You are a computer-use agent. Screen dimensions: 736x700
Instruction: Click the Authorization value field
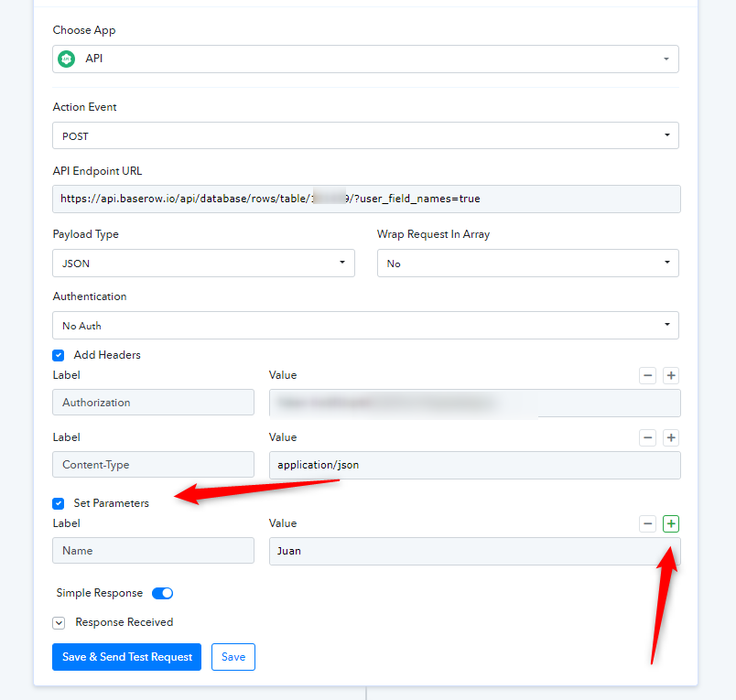click(474, 403)
